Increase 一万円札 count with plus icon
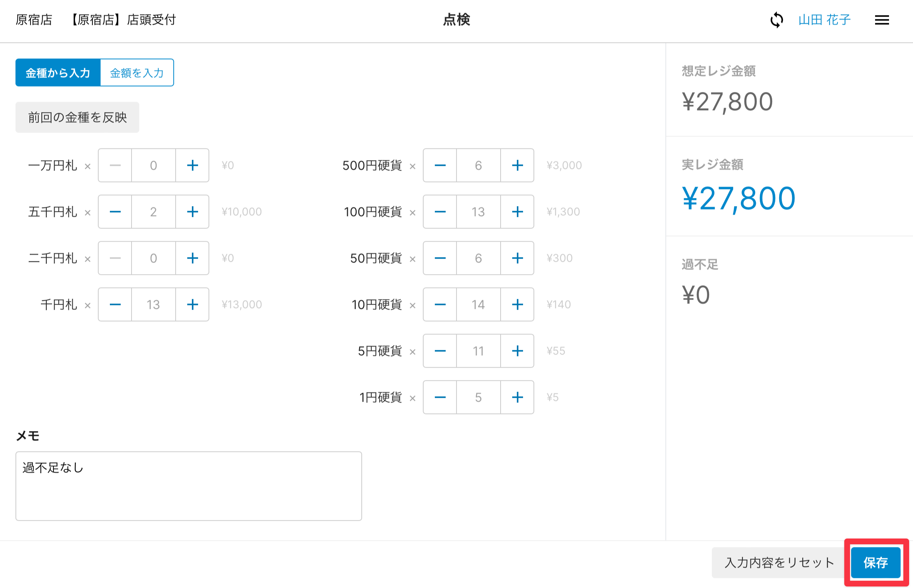This screenshot has width=913, height=588. point(192,165)
